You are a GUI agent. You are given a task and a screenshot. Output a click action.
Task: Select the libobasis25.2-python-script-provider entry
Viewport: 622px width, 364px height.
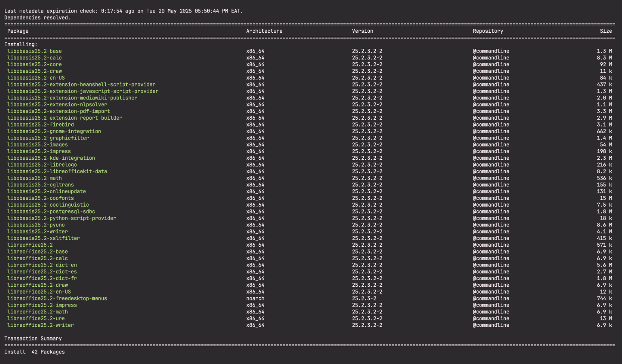pos(62,218)
